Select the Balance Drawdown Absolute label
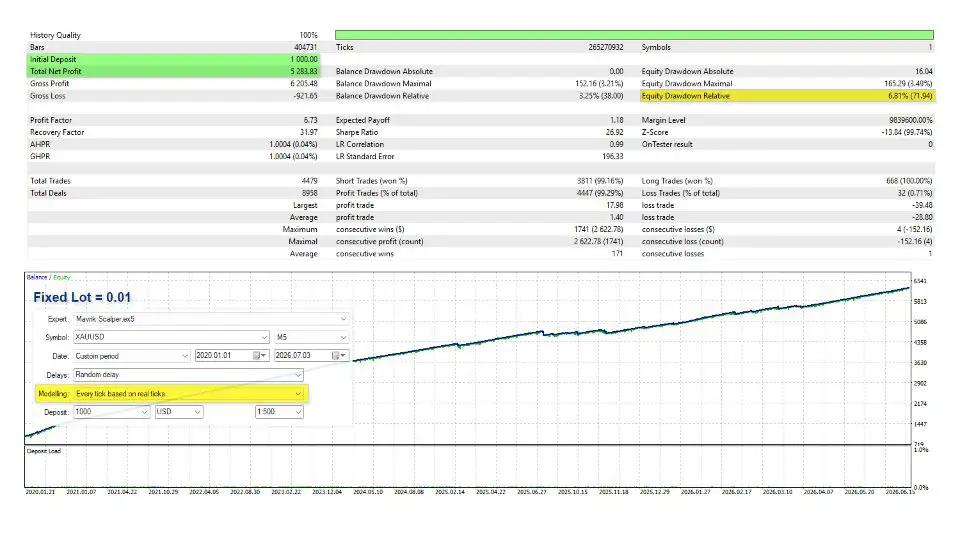This screenshot has height=537, width=960. tap(384, 72)
